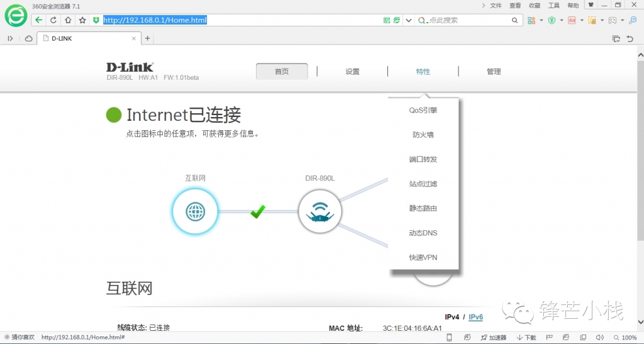Close the D-LINK tab
The width and height of the screenshot is (644, 344).
tap(134, 38)
